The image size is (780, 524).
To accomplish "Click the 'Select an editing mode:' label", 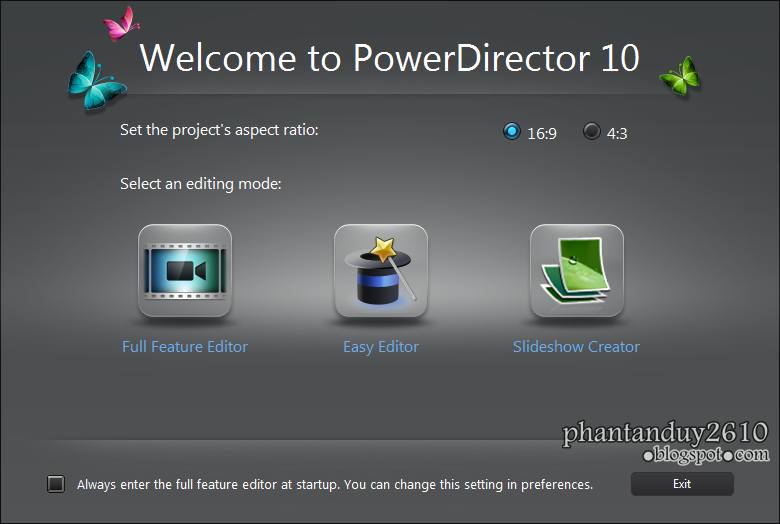I will [x=201, y=184].
